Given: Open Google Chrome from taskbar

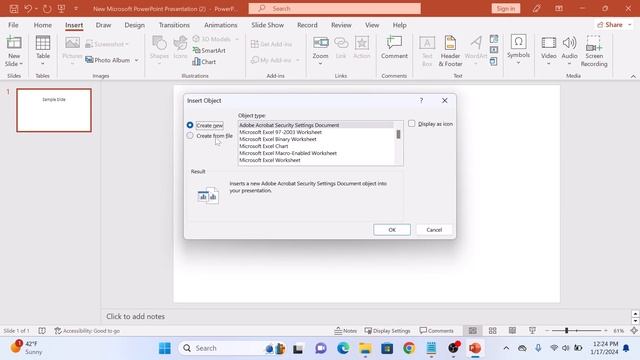Looking at the screenshot, I should [x=409, y=348].
